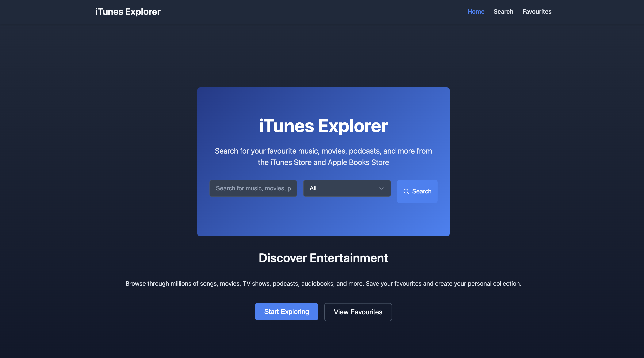Click the word All in the select box
Viewport: 644px width, 358px height.
pos(313,188)
